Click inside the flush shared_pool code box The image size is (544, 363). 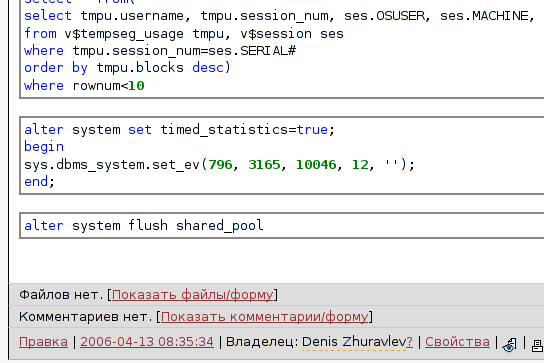pyautogui.click(x=282, y=226)
